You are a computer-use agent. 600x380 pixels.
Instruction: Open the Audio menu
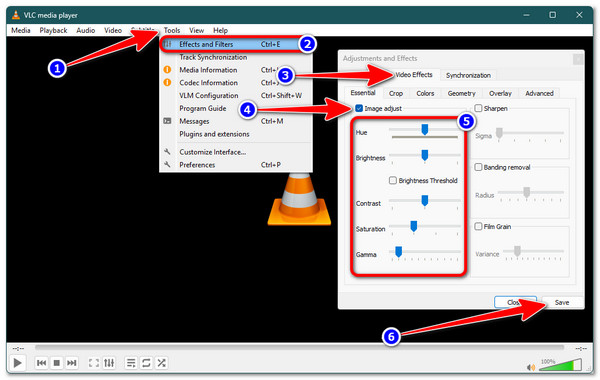pyautogui.click(x=86, y=30)
